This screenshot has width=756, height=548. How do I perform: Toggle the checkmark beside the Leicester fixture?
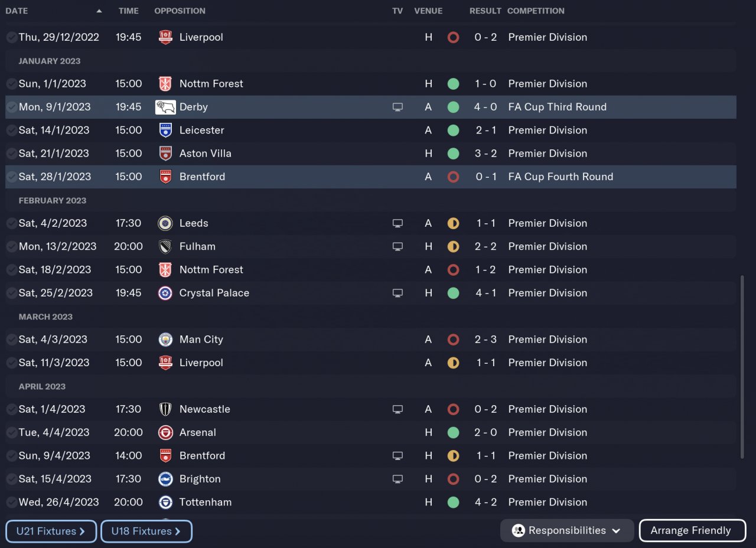pos(11,130)
